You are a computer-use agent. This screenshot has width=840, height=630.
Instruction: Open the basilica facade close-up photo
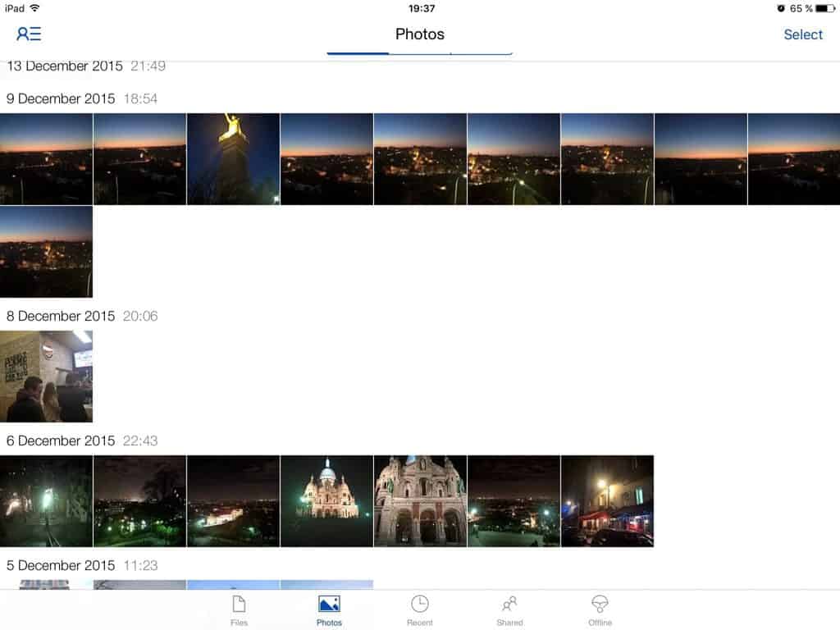(420, 501)
